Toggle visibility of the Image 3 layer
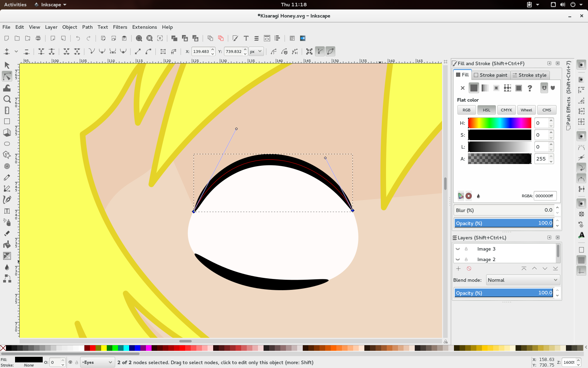 458,249
